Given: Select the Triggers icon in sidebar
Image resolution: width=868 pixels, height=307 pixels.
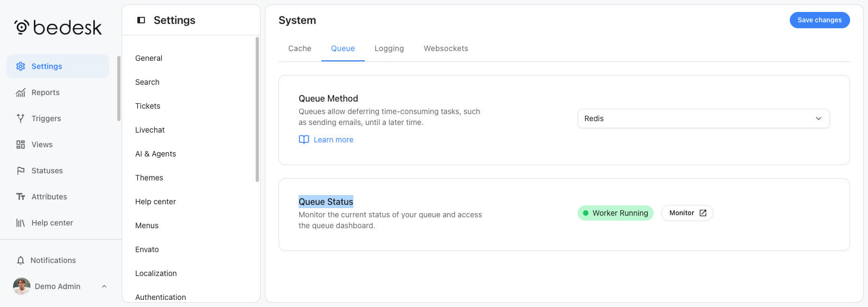Looking at the screenshot, I should (x=21, y=118).
